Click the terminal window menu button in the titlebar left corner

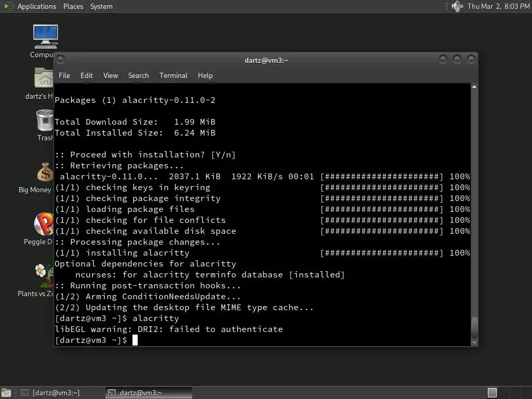(x=60, y=59)
